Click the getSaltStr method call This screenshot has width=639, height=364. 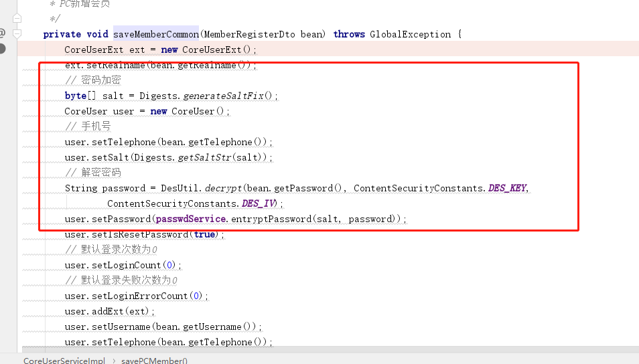205,157
